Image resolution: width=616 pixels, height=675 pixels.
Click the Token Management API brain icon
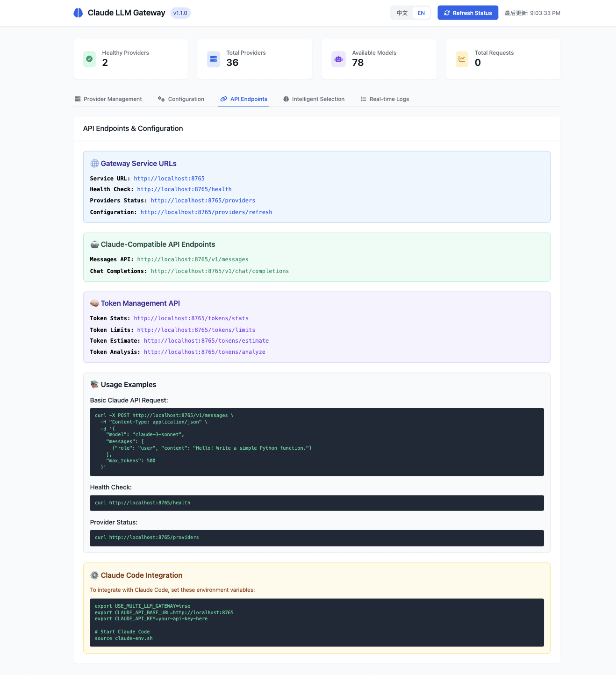[x=94, y=303]
